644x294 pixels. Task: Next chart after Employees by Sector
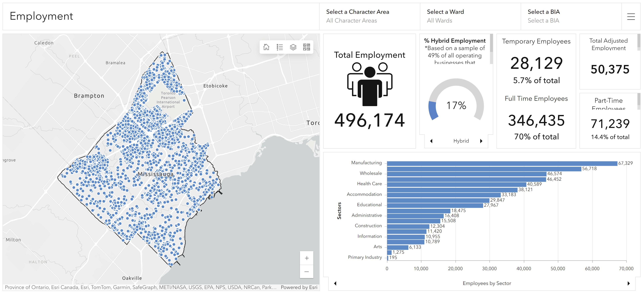629,283
